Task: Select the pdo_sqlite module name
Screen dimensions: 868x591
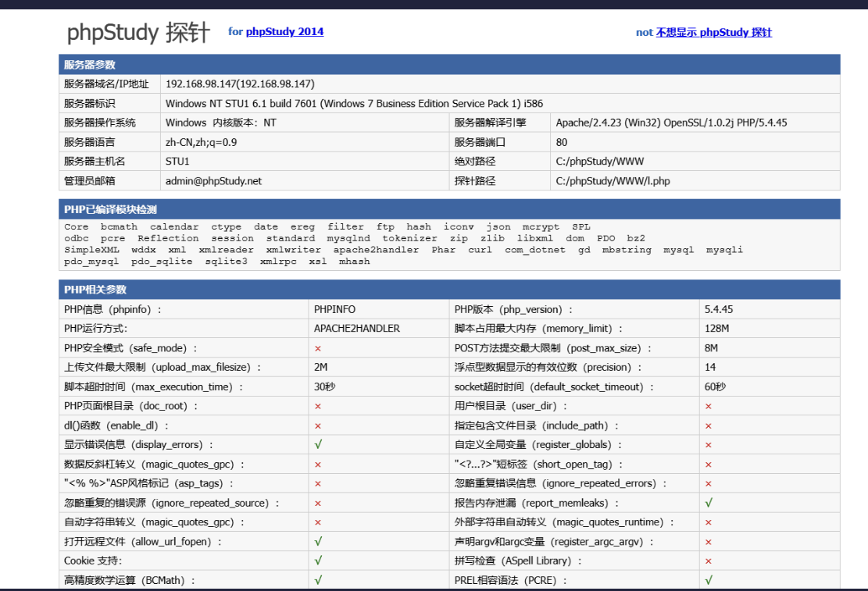Action: [162, 262]
